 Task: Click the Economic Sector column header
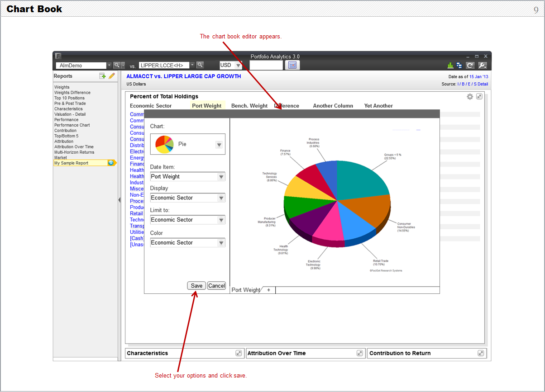[151, 106]
